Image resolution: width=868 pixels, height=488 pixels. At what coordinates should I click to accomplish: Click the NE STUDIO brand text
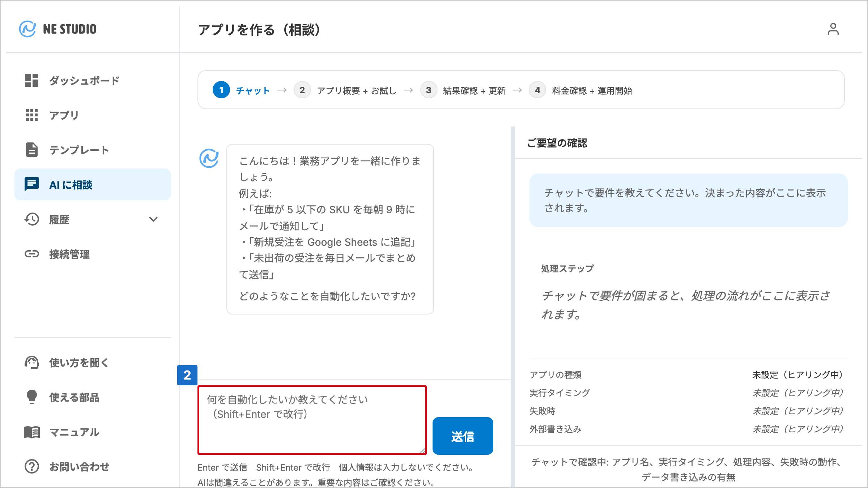pos(69,29)
